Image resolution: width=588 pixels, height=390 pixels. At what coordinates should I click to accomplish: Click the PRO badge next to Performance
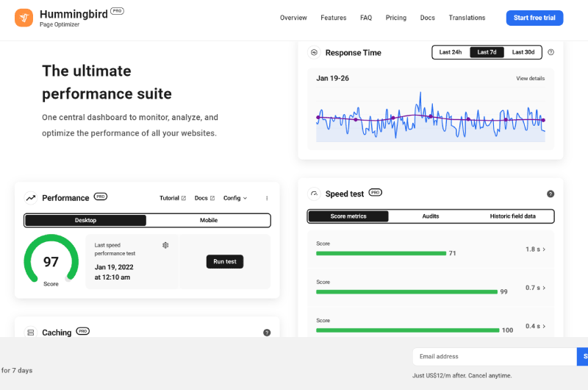101,196
